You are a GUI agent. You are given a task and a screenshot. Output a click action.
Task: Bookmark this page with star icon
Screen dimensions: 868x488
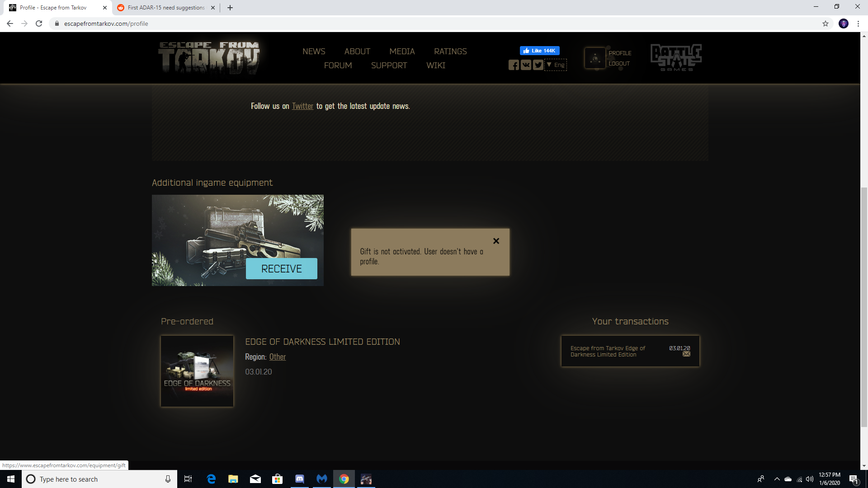pos(826,23)
